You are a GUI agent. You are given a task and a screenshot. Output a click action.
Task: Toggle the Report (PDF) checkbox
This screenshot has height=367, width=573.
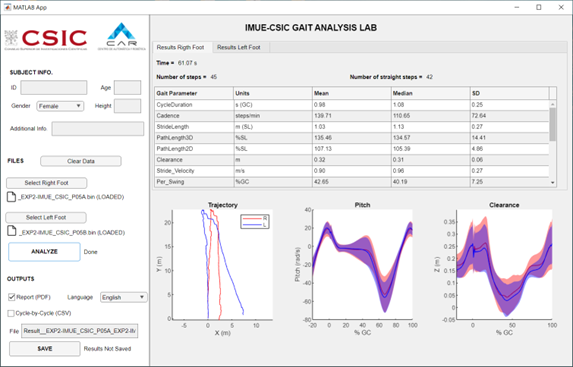pos(11,297)
